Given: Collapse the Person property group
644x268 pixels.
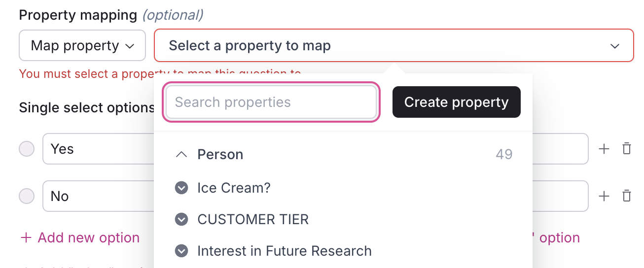Looking at the screenshot, I should (181, 155).
